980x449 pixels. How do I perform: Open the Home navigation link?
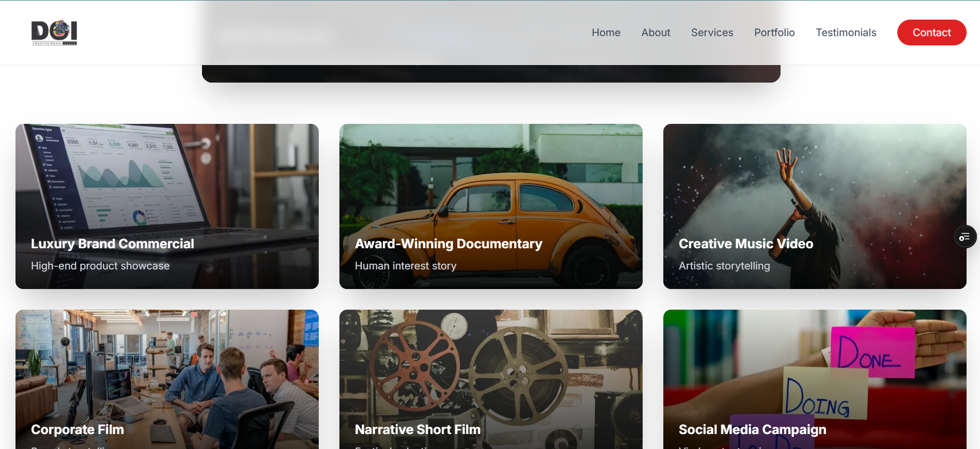(606, 33)
